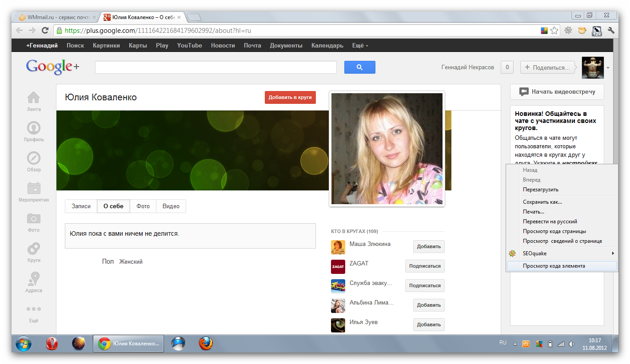
Task: Launch Firefox from the taskbar
Action: tap(206, 344)
